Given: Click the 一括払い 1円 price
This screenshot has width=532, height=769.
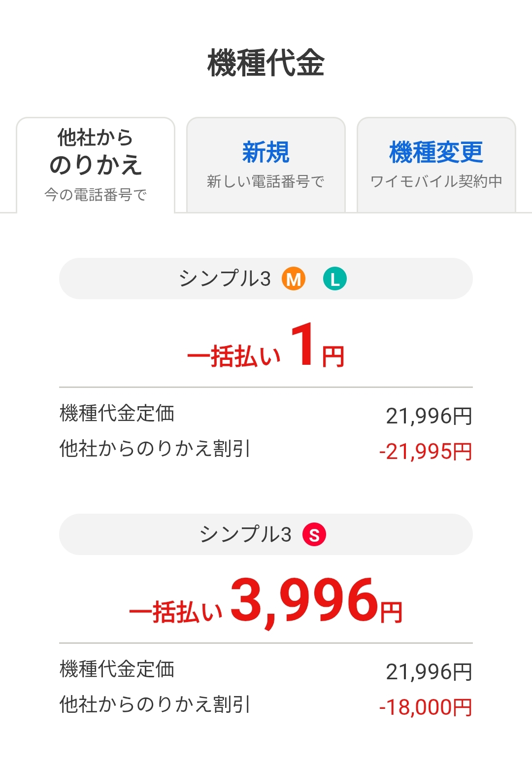Looking at the screenshot, I should [x=266, y=348].
